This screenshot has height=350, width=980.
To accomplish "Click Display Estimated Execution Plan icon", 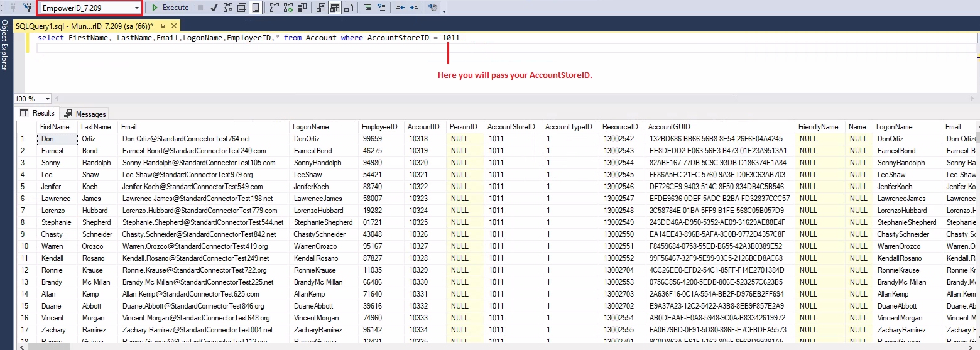I will coord(227,8).
